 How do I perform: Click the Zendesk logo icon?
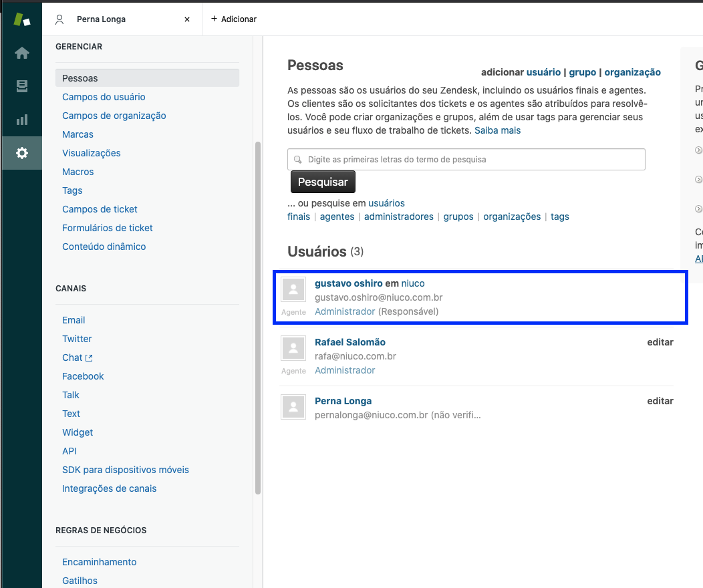21,19
